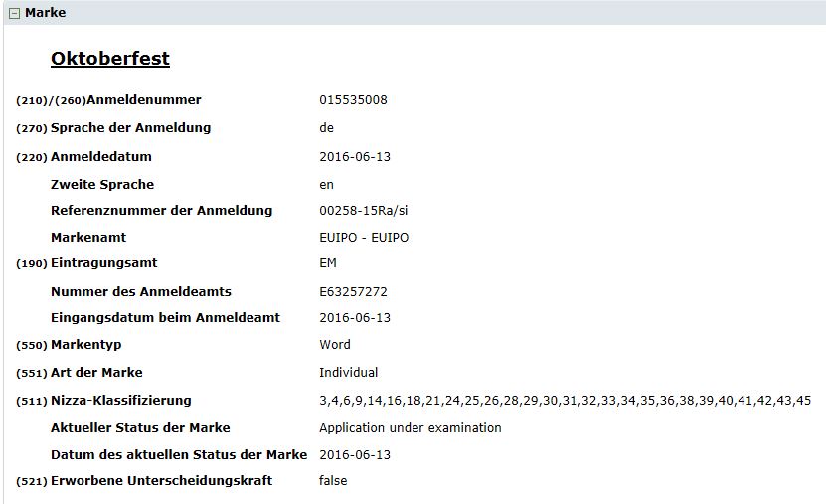Click the Markentyp label

pyautogui.click(x=85, y=345)
